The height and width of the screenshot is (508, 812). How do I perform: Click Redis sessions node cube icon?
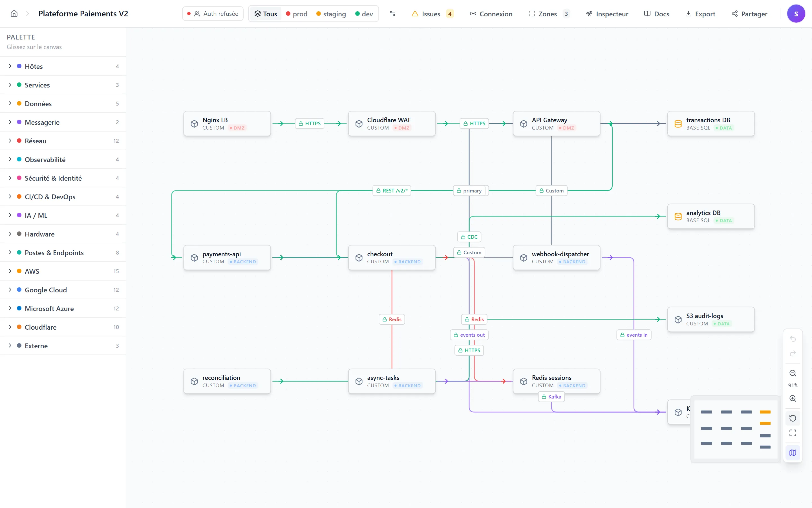tap(524, 381)
